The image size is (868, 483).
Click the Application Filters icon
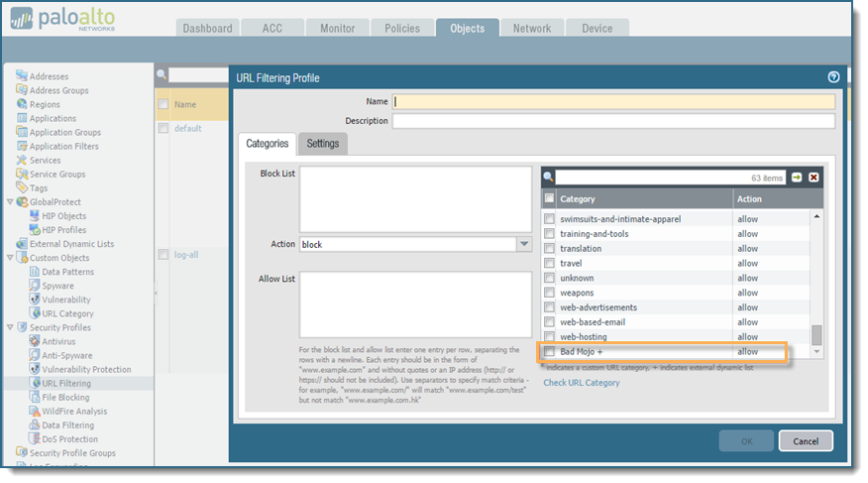pyautogui.click(x=22, y=146)
